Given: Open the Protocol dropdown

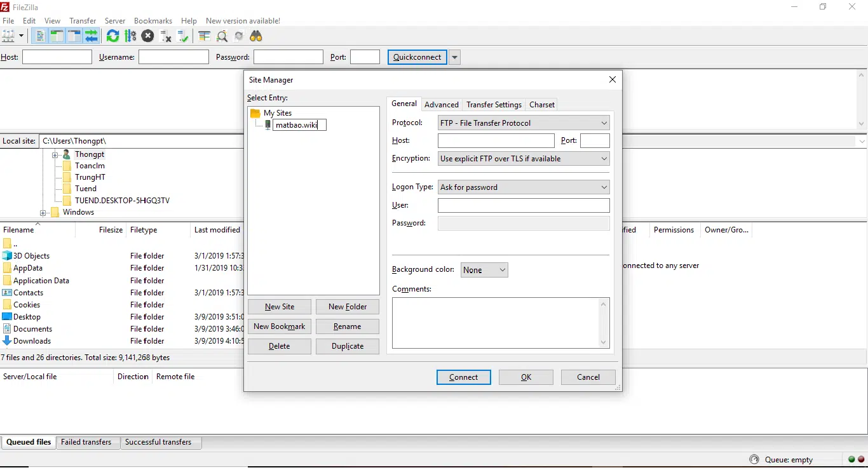Looking at the screenshot, I should tap(524, 123).
